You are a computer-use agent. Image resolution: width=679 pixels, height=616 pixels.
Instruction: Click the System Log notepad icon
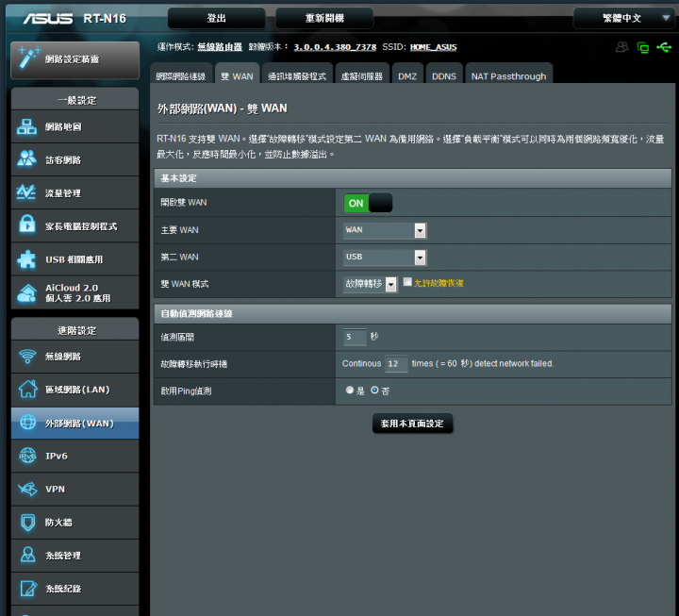(x=28, y=589)
